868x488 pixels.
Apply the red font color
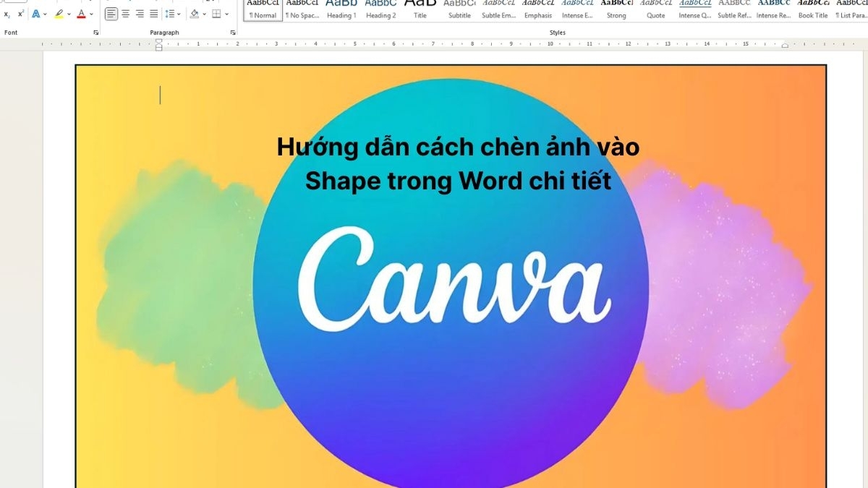coord(82,14)
